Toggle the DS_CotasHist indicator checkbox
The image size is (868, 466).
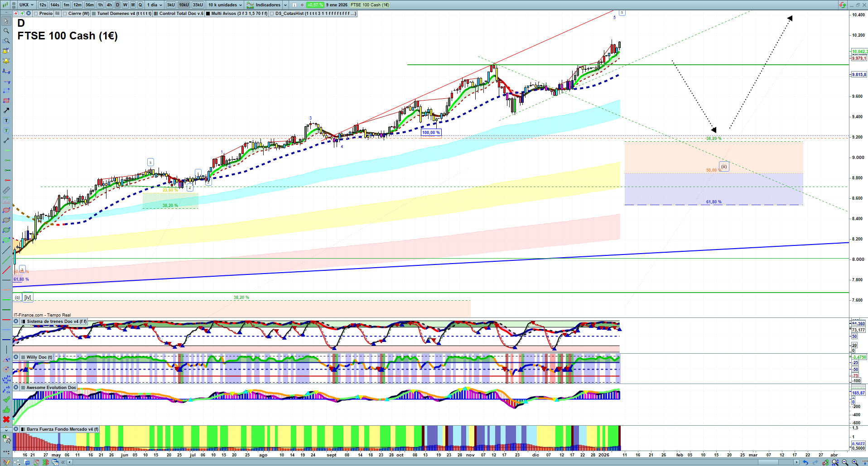tap(272, 14)
